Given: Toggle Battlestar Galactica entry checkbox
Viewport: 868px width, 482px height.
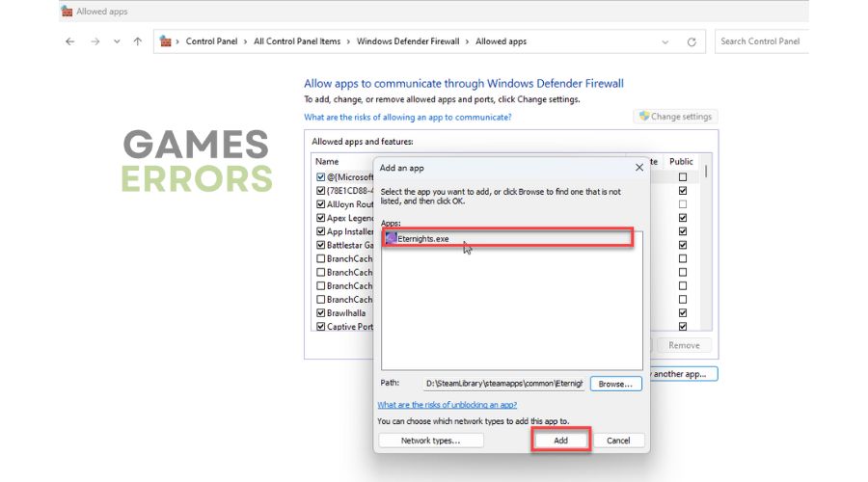Looking at the screenshot, I should (x=320, y=245).
